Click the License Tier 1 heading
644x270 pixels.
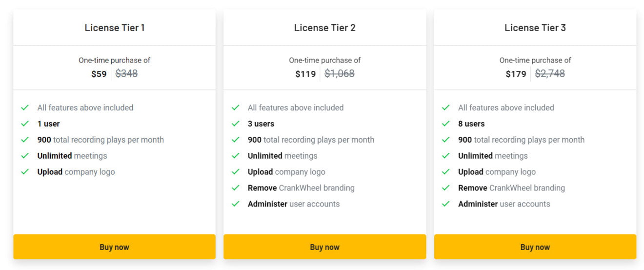(x=115, y=28)
